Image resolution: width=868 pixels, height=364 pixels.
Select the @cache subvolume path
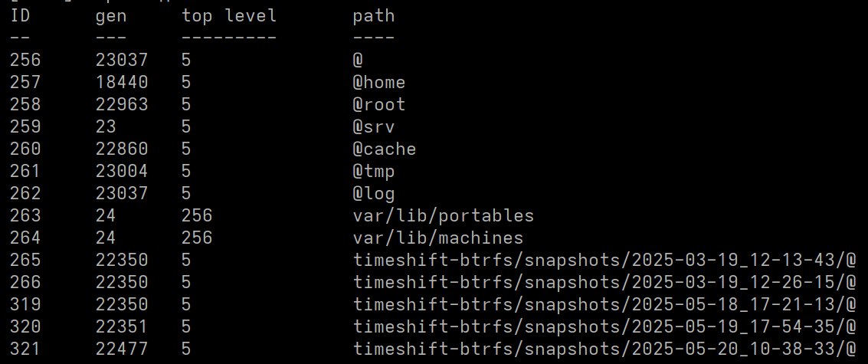tap(385, 149)
